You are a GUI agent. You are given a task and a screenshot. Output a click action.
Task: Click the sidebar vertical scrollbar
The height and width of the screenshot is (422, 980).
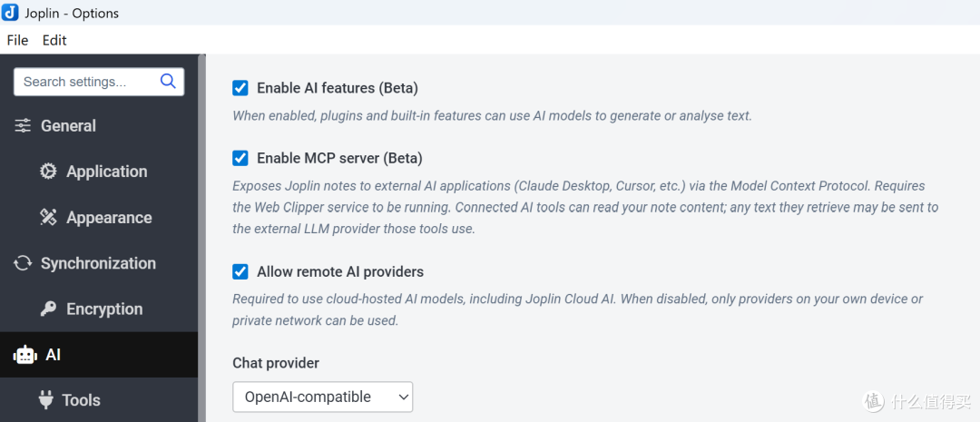[x=201, y=238]
